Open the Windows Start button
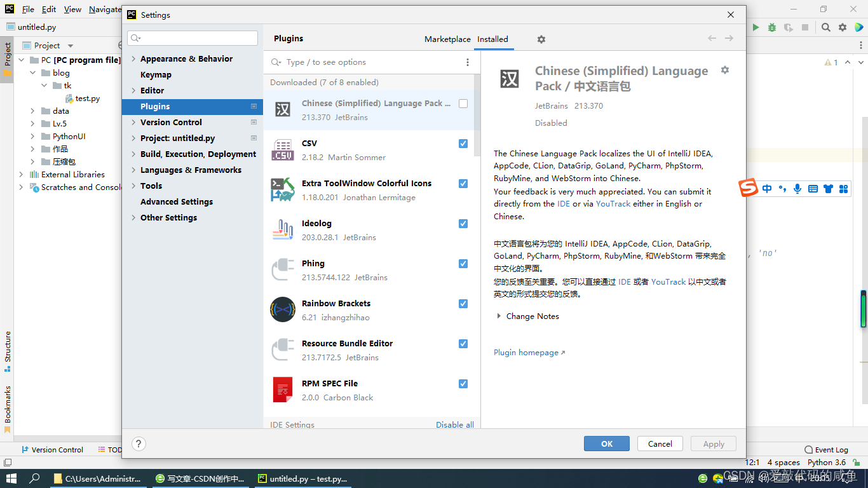The width and height of the screenshot is (868, 488). [11, 478]
